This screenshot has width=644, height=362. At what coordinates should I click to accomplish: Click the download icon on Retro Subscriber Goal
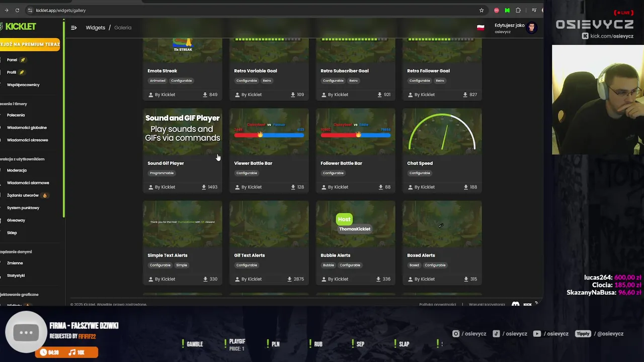click(380, 95)
